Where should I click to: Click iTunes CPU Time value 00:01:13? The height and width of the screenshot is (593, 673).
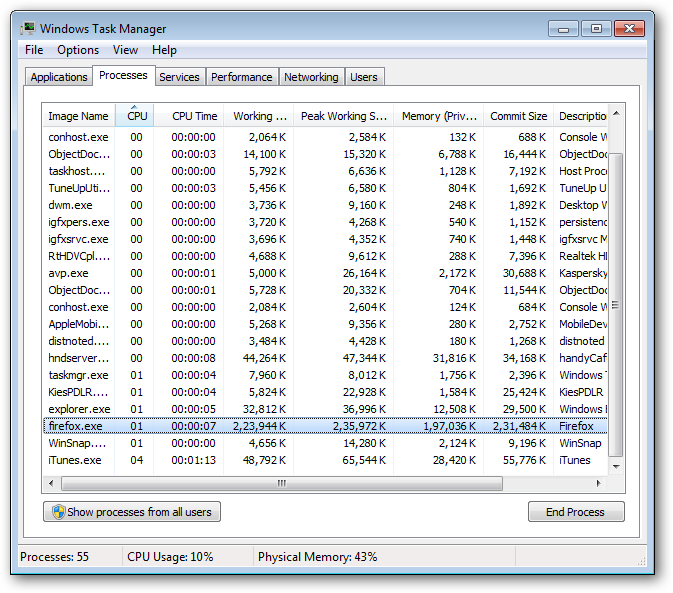193,460
